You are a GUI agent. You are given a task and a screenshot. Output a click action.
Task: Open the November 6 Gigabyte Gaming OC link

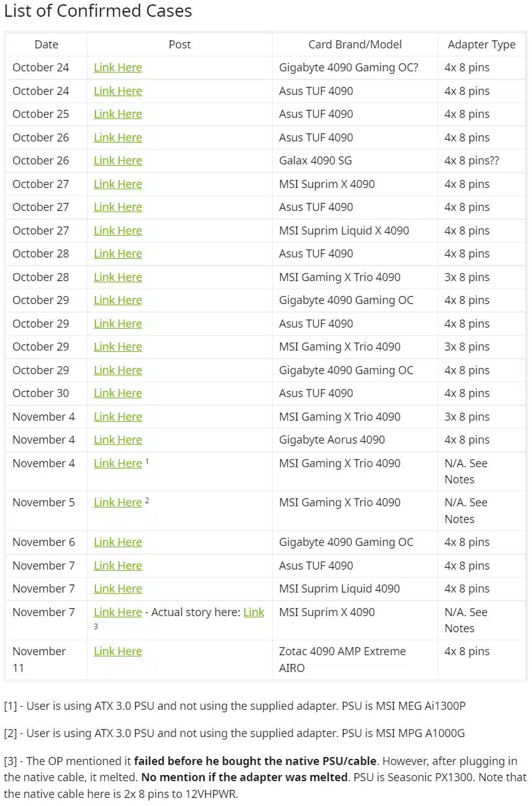pos(118,542)
